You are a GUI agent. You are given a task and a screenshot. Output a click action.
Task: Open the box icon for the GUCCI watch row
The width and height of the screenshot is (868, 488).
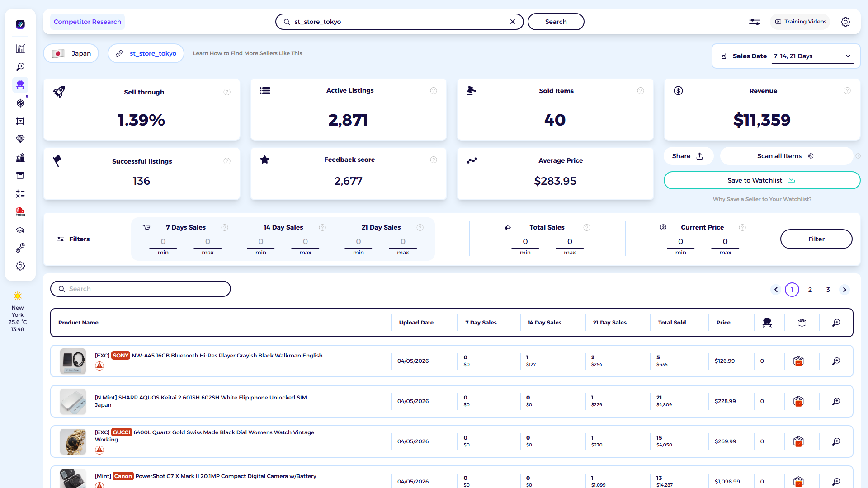coord(798,441)
